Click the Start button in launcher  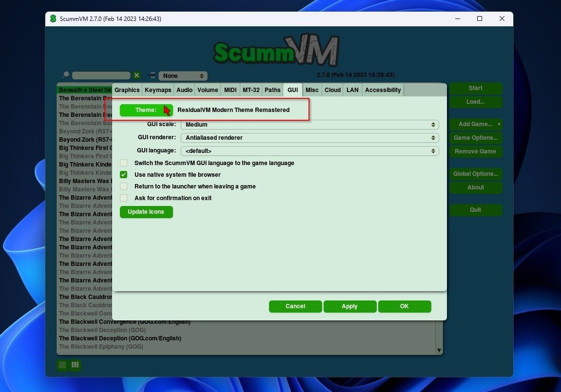tap(476, 88)
